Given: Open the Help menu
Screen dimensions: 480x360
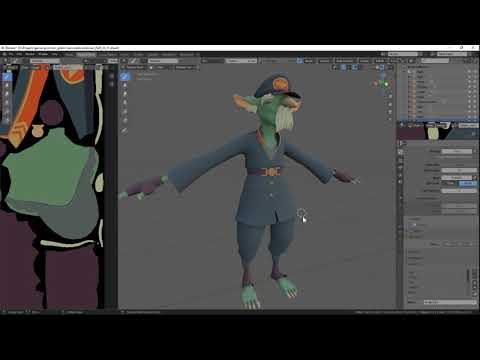Looking at the screenshot, I should (x=55, y=54).
